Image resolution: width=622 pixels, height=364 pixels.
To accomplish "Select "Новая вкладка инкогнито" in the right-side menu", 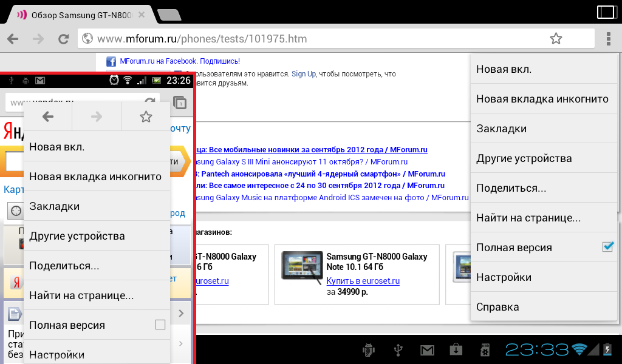I will 542,99.
